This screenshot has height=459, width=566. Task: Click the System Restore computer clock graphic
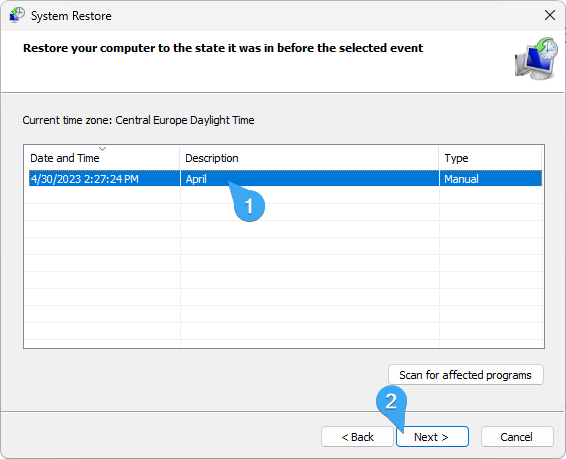point(536,58)
